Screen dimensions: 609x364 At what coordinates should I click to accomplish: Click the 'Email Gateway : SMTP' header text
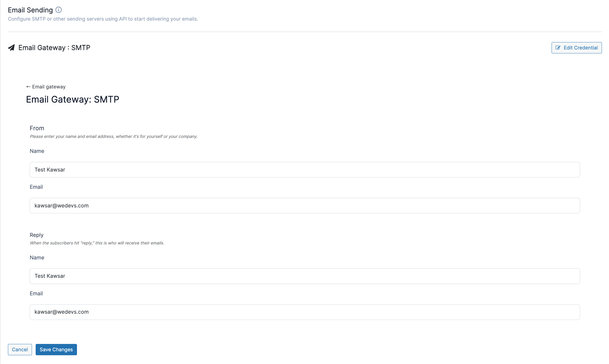pyautogui.click(x=54, y=48)
